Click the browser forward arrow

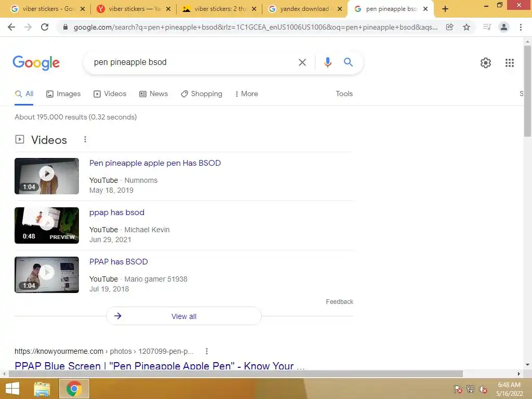28,27
